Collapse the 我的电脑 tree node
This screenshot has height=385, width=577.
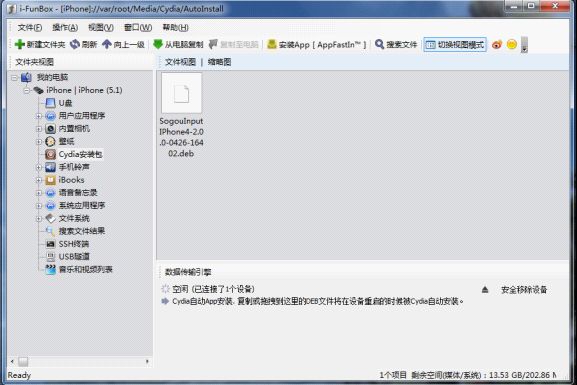pos(14,78)
